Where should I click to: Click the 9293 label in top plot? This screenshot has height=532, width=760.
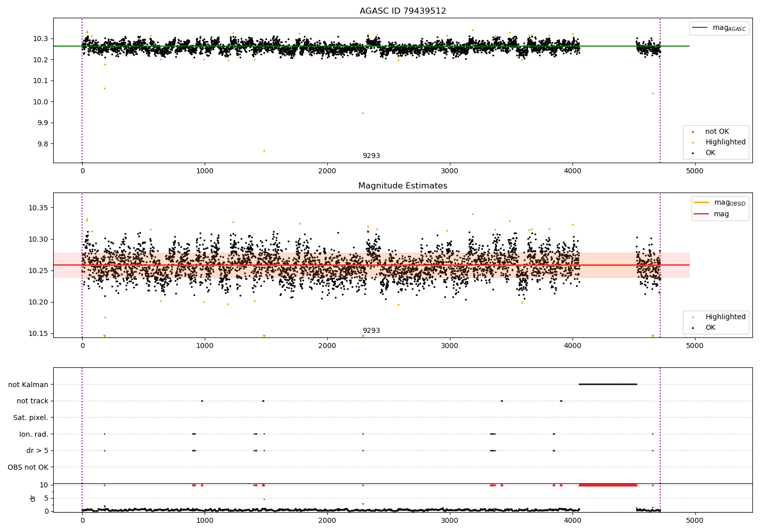pyautogui.click(x=371, y=156)
